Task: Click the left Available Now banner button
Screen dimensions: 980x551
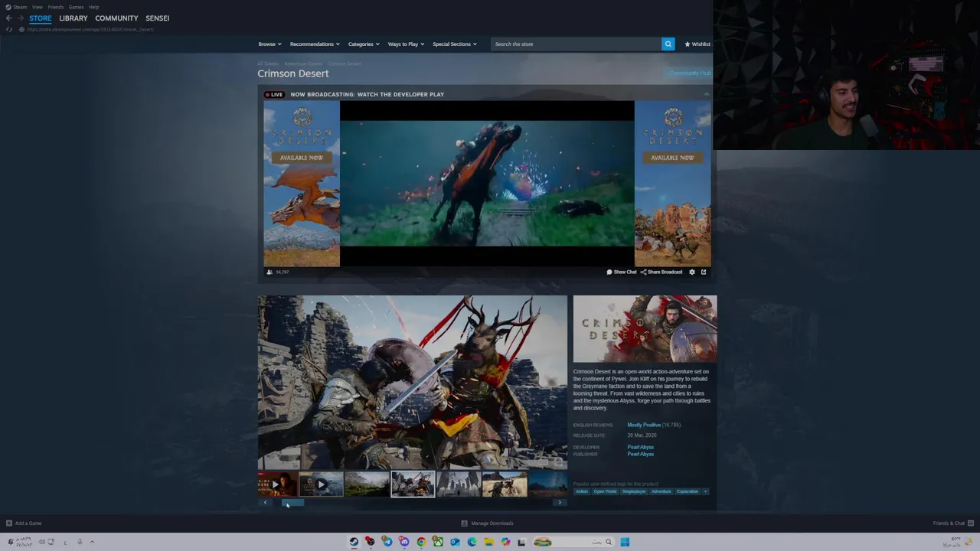Action: (302, 157)
